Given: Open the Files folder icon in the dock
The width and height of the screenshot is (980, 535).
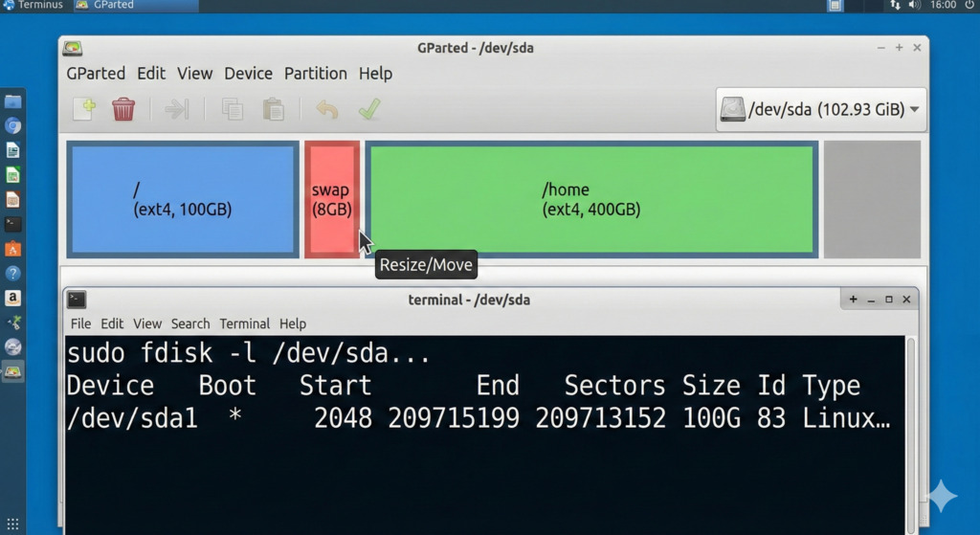Looking at the screenshot, I should (x=12, y=101).
